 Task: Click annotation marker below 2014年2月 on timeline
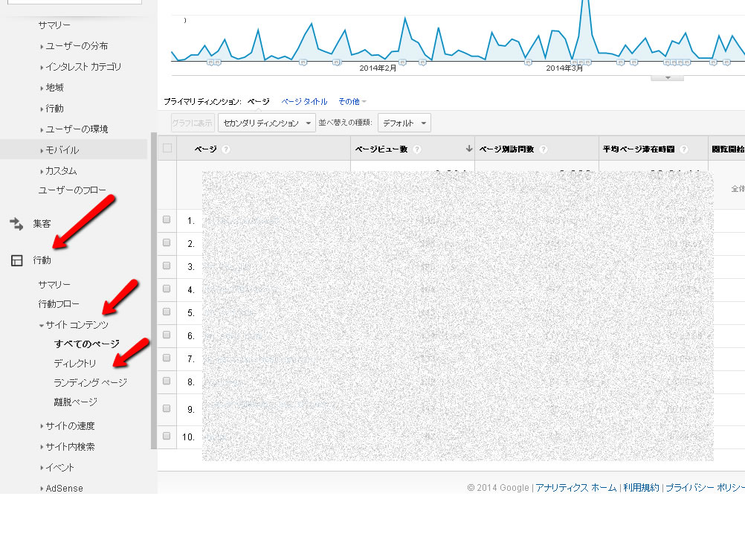click(x=401, y=62)
